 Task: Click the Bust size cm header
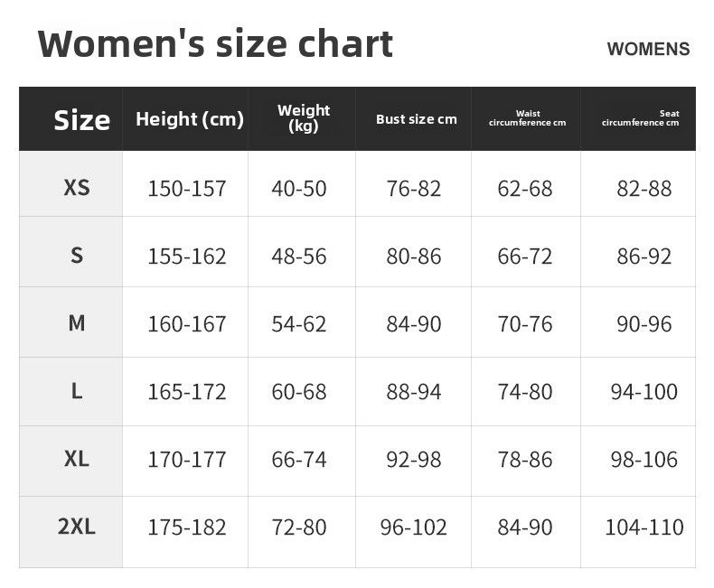tap(417, 119)
